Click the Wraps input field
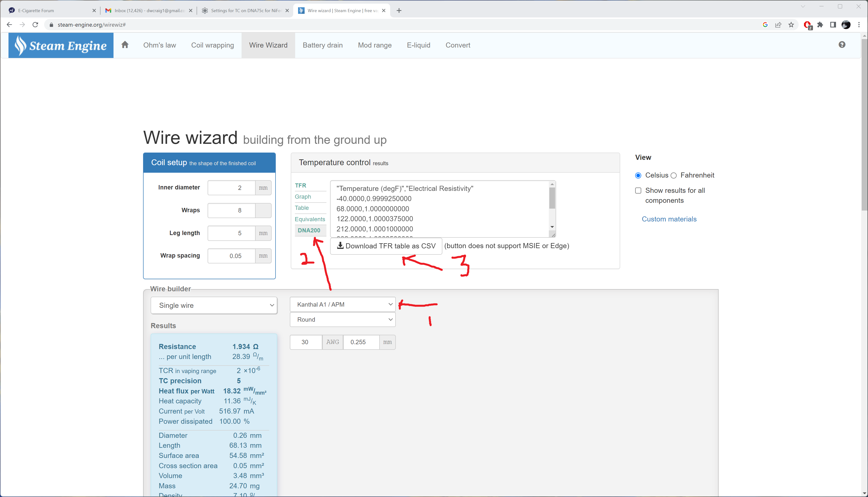The image size is (868, 497). click(232, 210)
